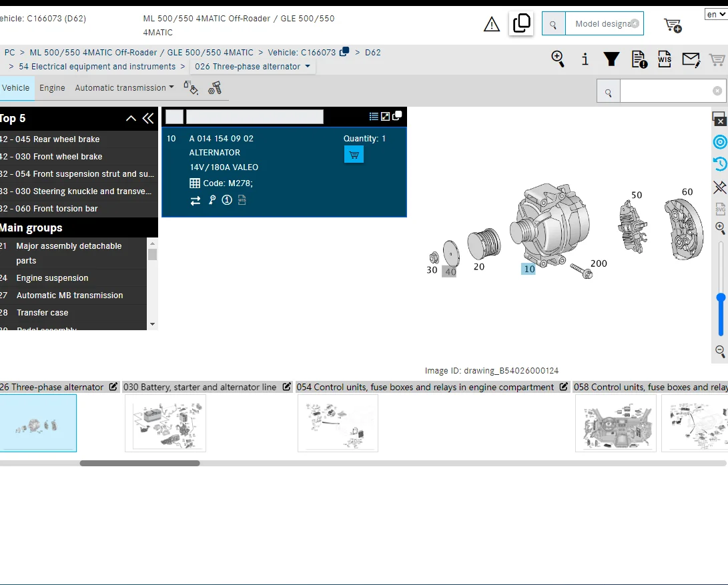Open 32 - 060 Front torsion bar

click(78, 209)
